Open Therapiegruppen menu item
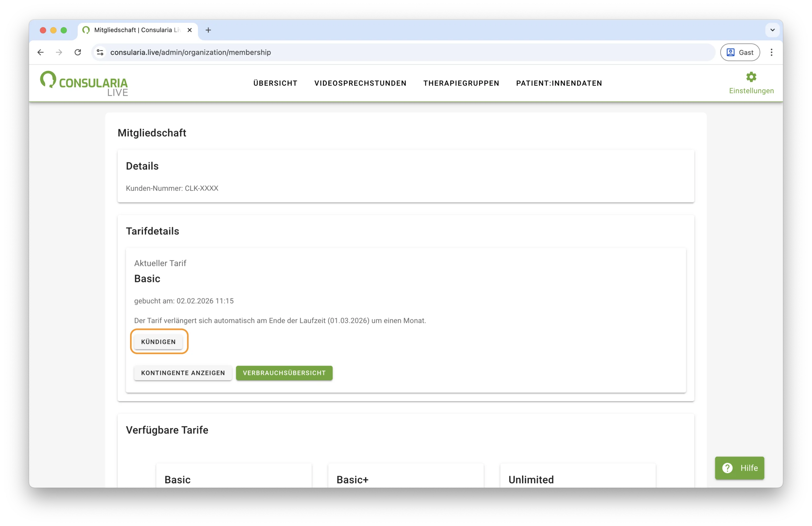This screenshot has height=526, width=812. 461,83
